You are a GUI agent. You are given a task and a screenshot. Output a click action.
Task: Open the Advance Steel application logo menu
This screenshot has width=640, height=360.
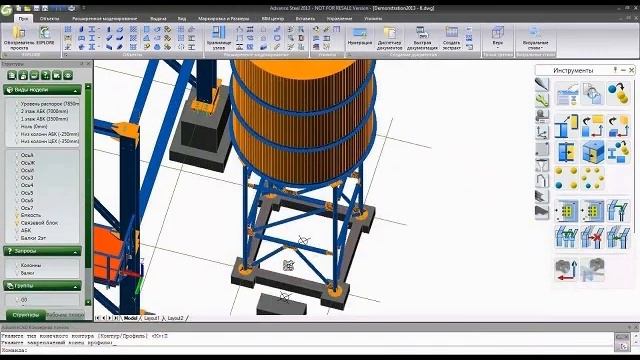tap(7, 10)
